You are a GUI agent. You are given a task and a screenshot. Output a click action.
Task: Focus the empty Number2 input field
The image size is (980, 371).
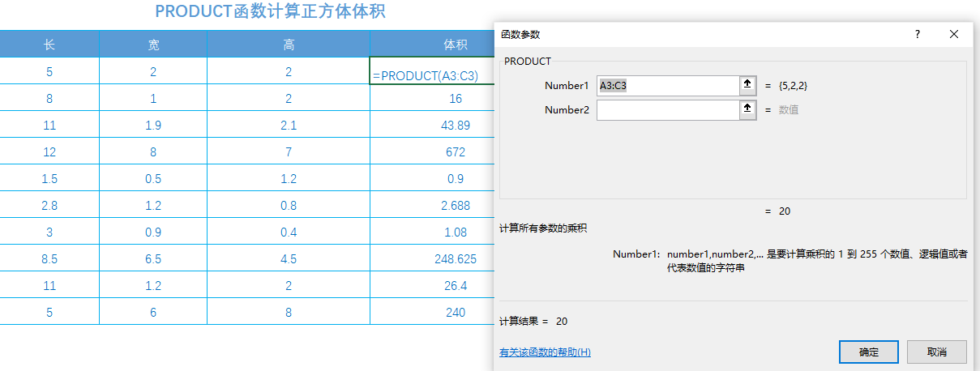click(668, 110)
